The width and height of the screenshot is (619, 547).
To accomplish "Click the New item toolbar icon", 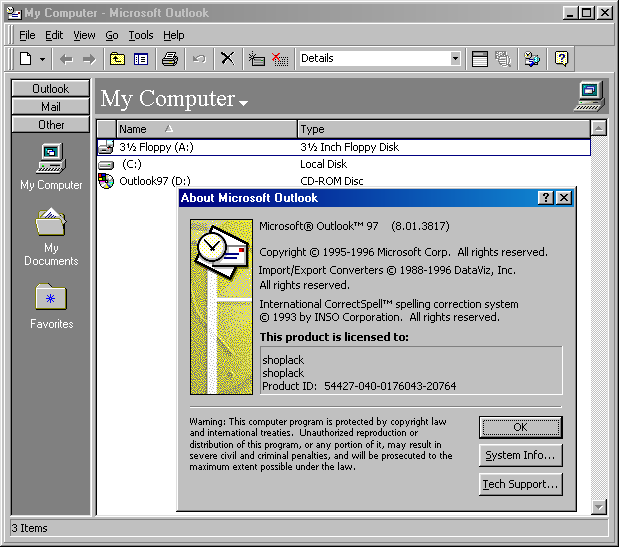I will [x=26, y=59].
